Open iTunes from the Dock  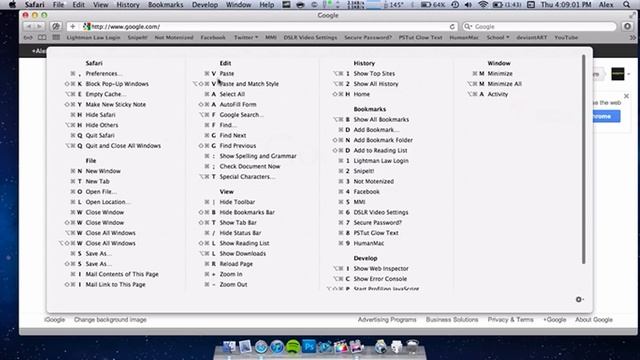(277, 347)
